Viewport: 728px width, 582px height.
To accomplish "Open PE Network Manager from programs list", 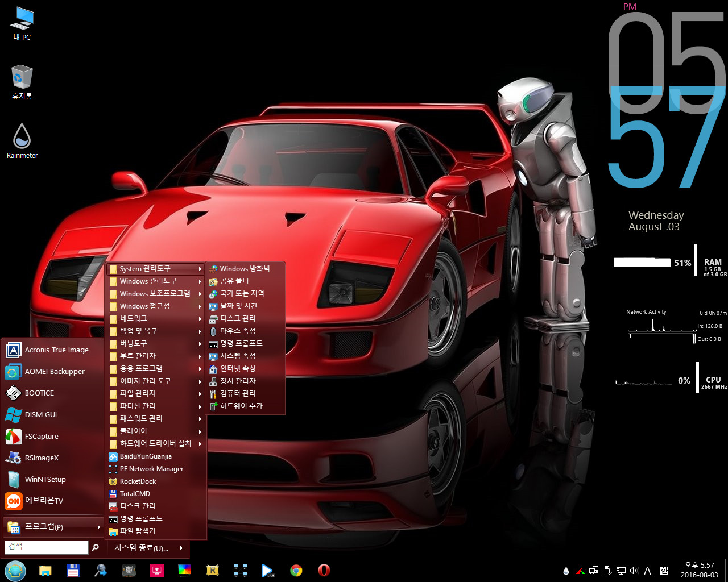I will point(156,469).
